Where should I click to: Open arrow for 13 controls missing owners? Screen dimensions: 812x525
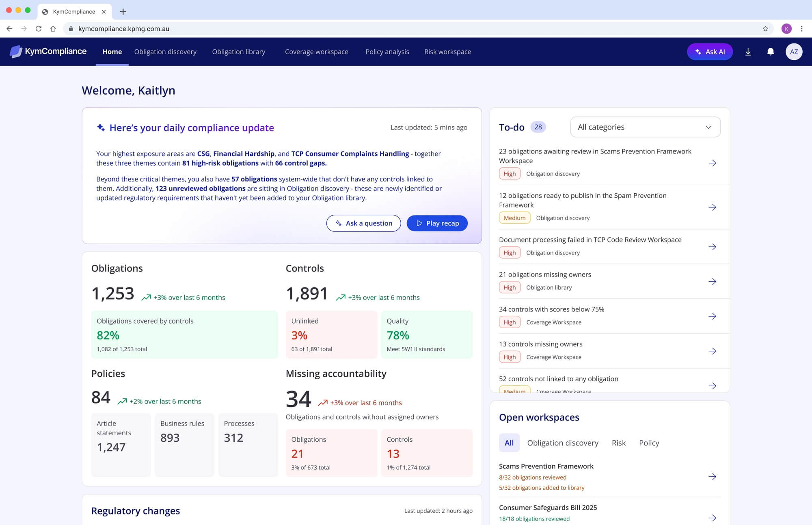pyautogui.click(x=712, y=351)
